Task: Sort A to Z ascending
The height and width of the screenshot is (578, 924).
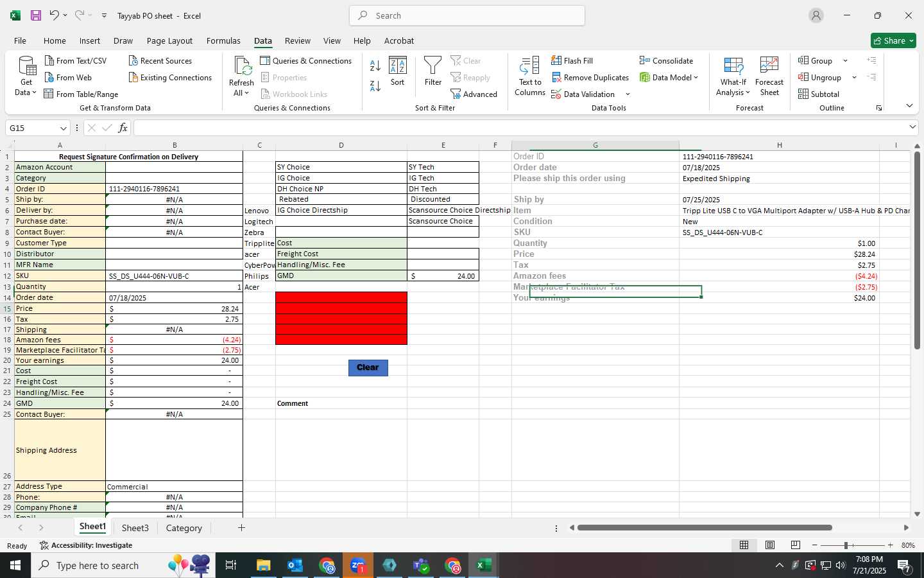Action: click(375, 65)
